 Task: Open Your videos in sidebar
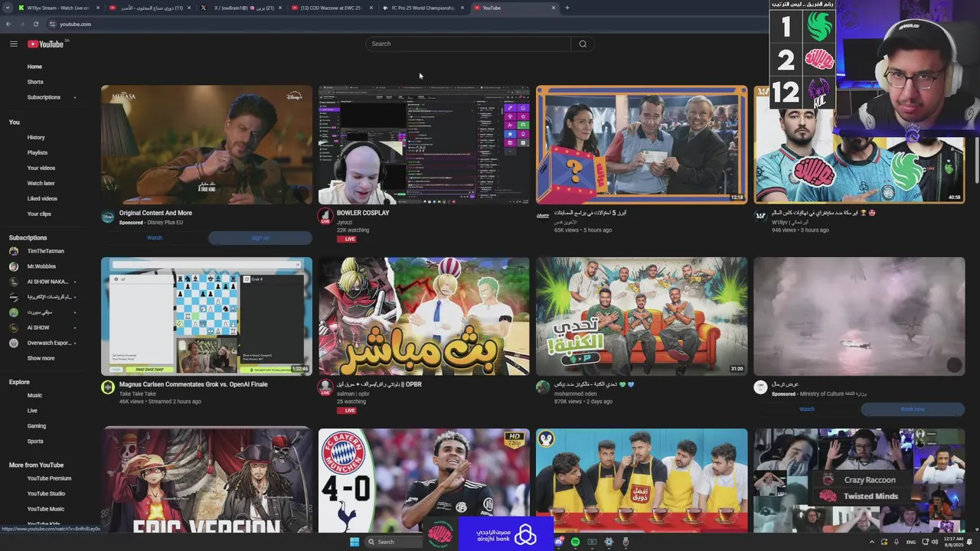tap(41, 168)
